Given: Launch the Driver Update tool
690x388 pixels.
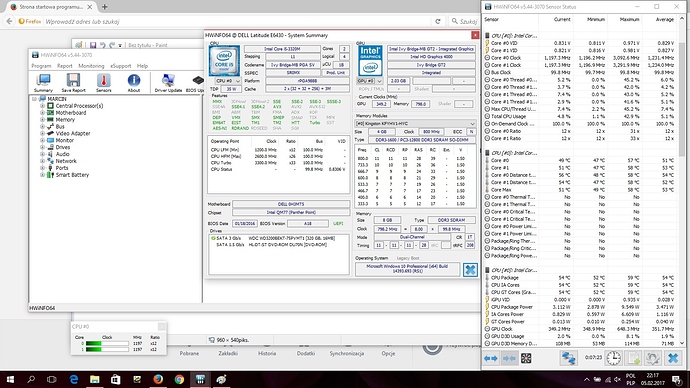Looking at the screenshot, I should click(168, 83).
